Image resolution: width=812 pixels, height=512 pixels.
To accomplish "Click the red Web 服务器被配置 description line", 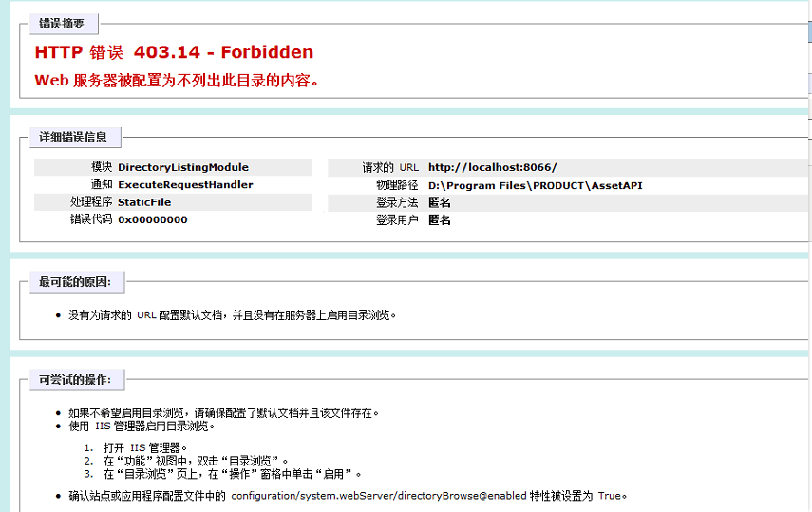I will tap(177, 81).
